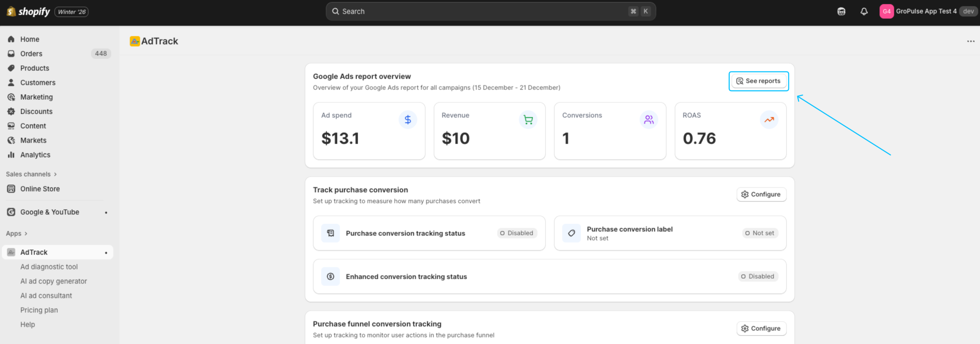The height and width of the screenshot is (344, 980).
Task: Click the ROAS trending arrow icon
Action: pos(769,120)
